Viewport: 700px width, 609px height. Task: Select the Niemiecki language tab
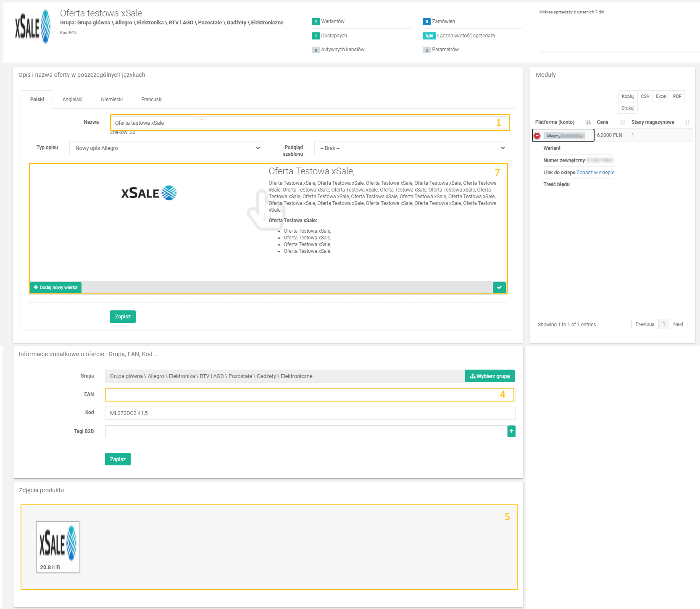(112, 100)
